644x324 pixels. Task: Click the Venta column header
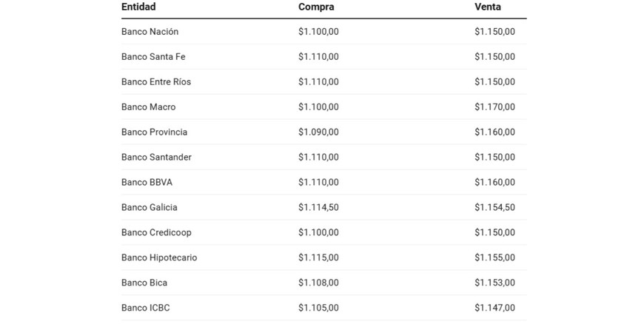[488, 7]
